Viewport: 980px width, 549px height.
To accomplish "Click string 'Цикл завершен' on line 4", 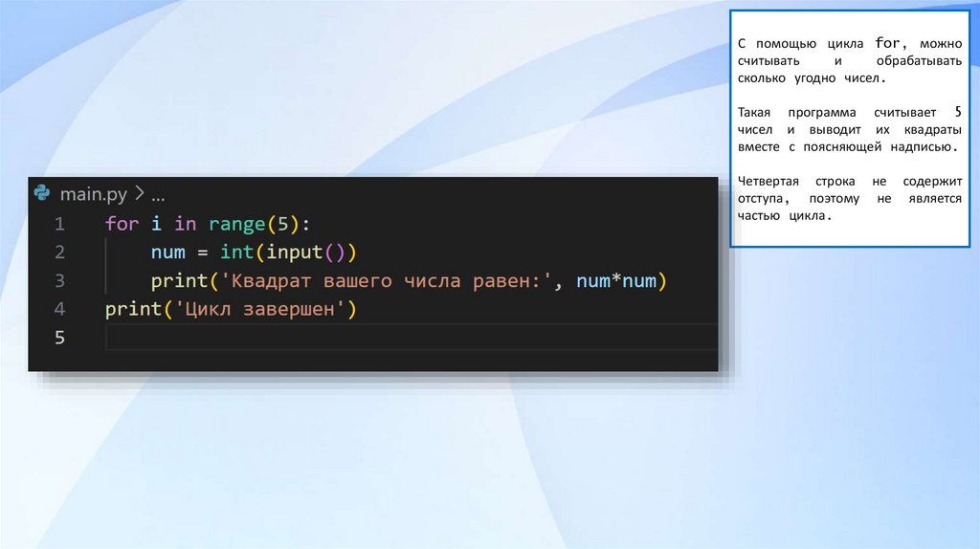I will pyautogui.click(x=259, y=309).
